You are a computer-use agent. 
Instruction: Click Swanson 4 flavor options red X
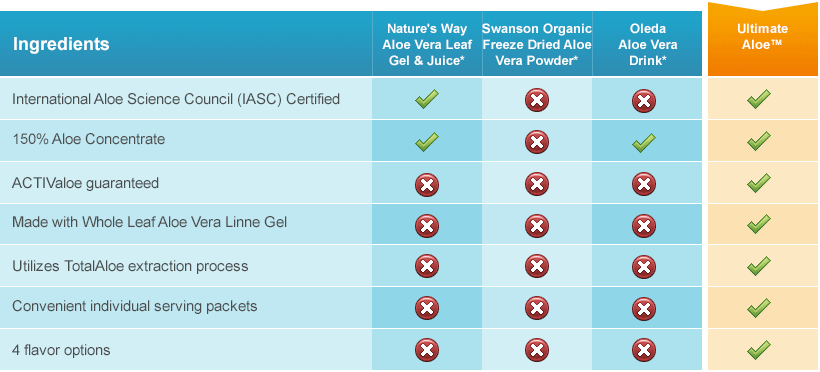tap(537, 350)
